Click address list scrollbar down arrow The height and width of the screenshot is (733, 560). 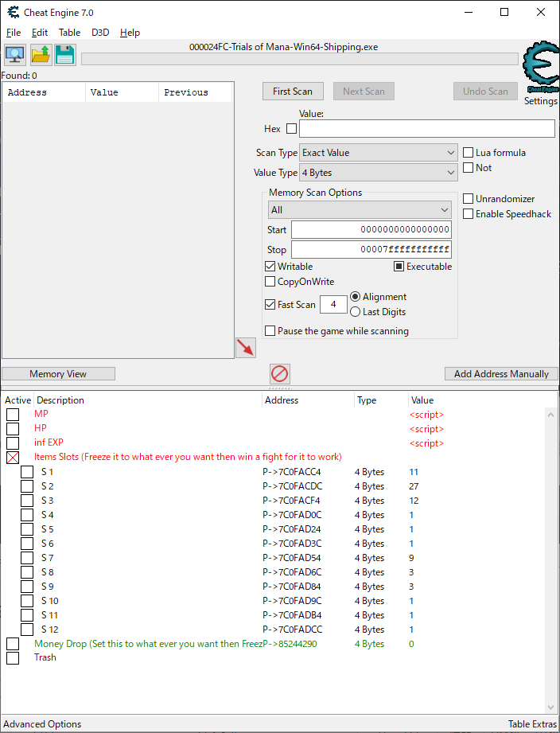pos(550,708)
